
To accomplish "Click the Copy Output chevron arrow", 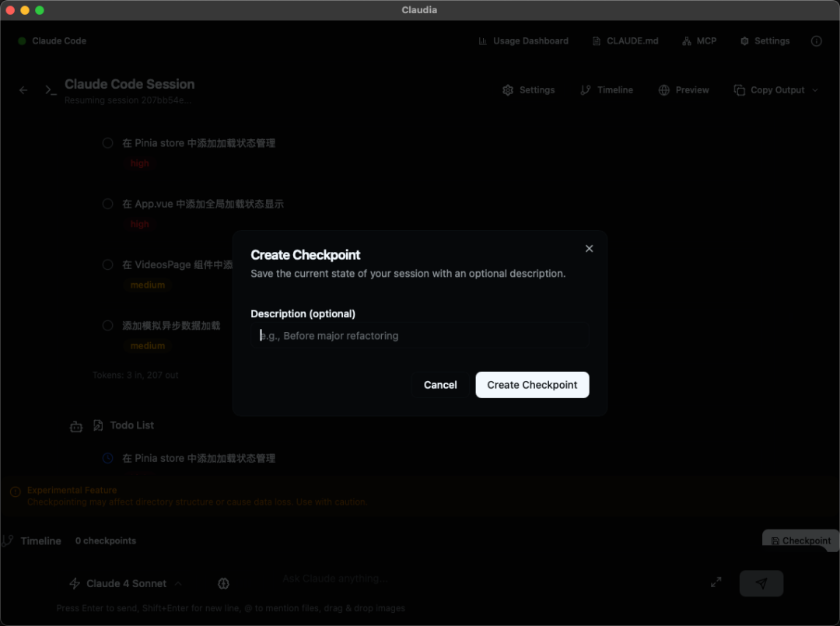I will pyautogui.click(x=815, y=90).
